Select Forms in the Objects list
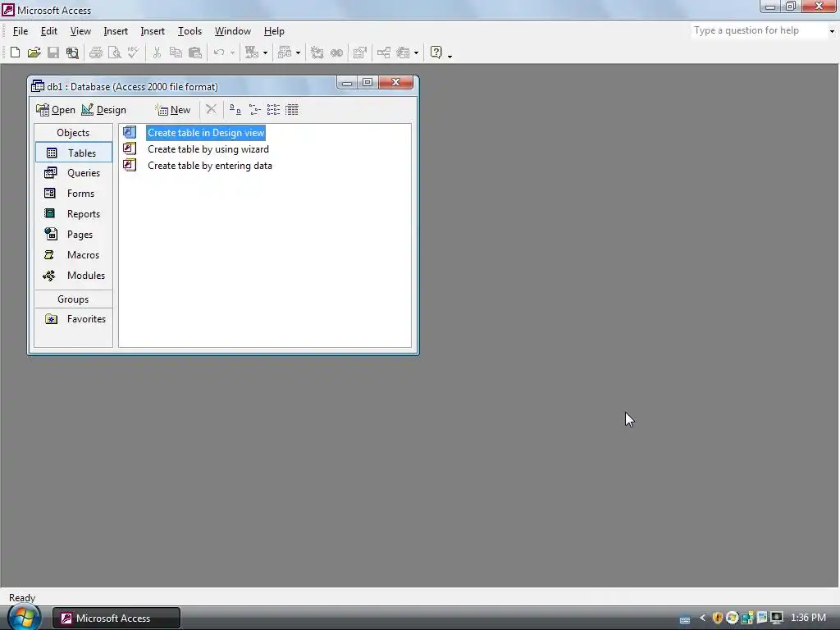 (73, 194)
